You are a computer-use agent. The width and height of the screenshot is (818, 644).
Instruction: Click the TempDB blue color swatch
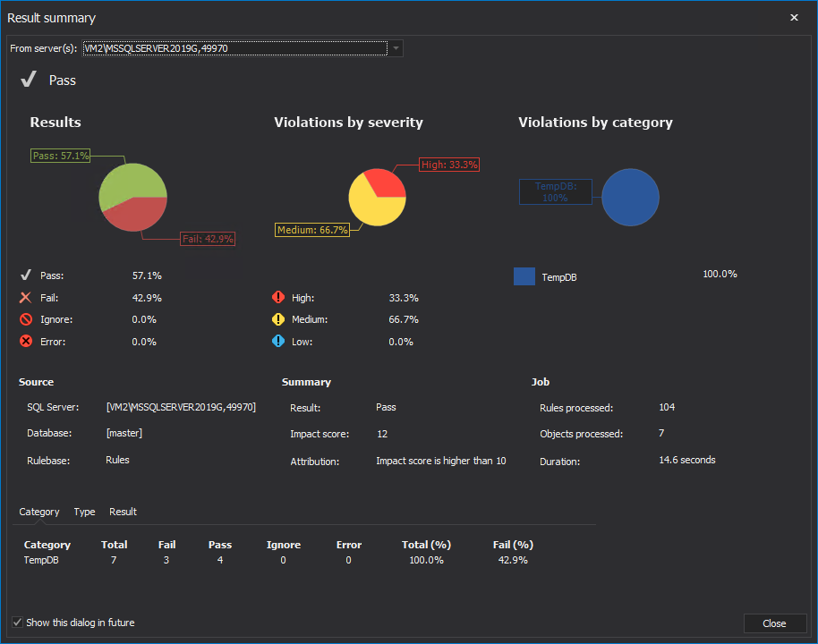[x=524, y=276]
